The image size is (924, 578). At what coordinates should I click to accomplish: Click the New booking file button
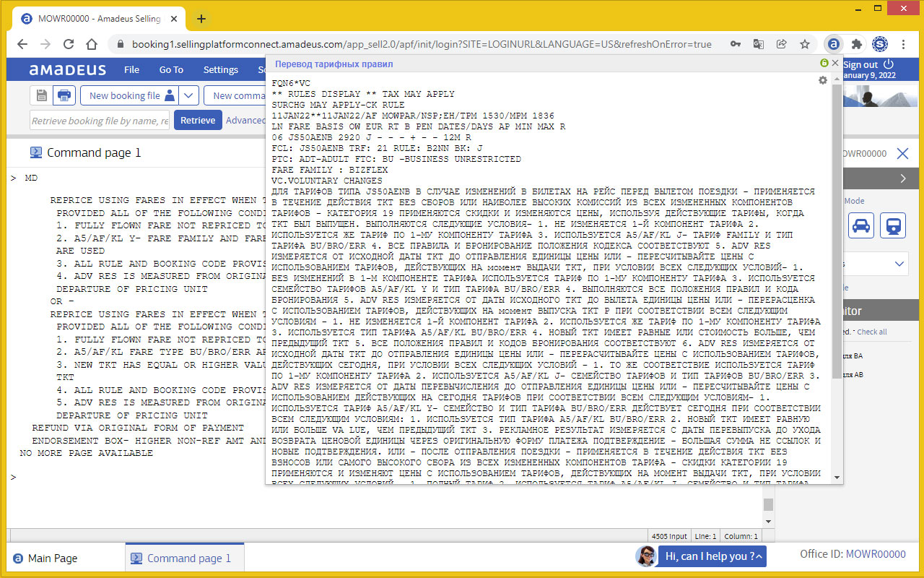(x=129, y=95)
